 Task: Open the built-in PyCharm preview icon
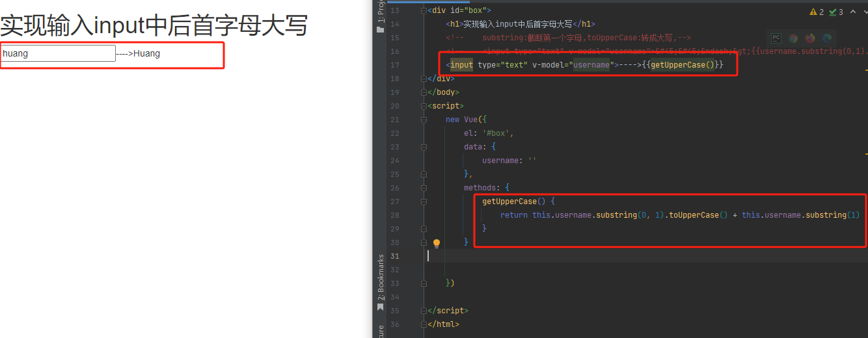776,38
